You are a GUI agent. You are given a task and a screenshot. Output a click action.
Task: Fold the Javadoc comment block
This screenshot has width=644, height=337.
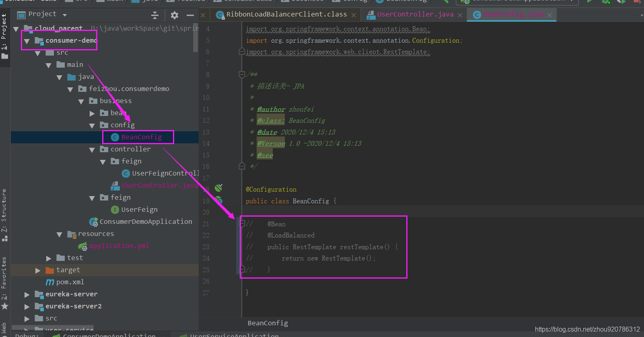coord(242,74)
